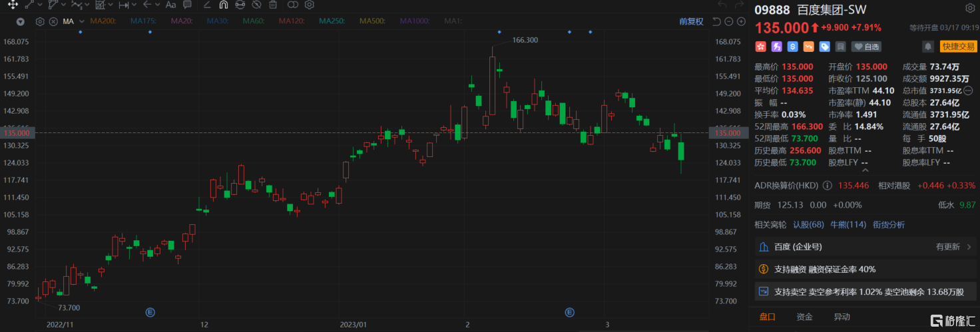Open MA indicator settings gear

40,21
